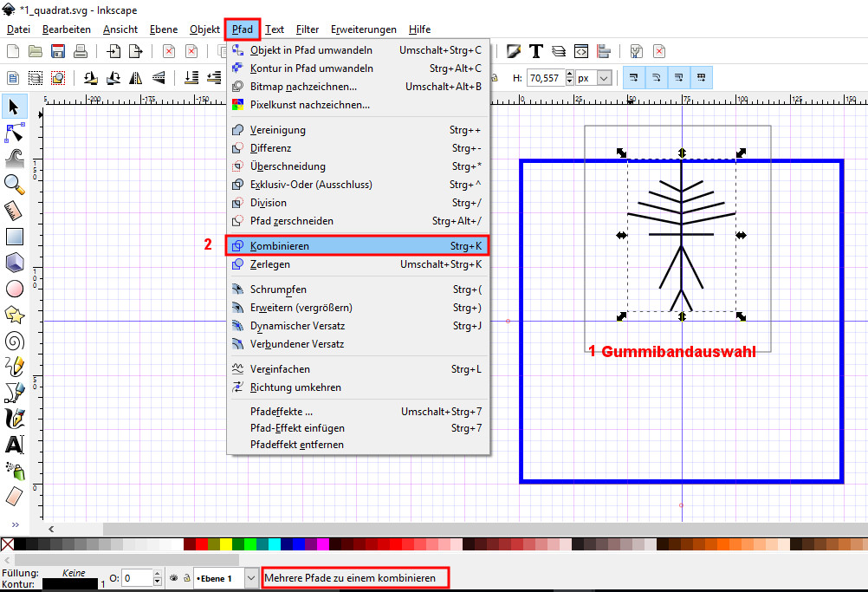Image resolution: width=868 pixels, height=592 pixels.
Task: Click the Save document icon
Action: 58,52
